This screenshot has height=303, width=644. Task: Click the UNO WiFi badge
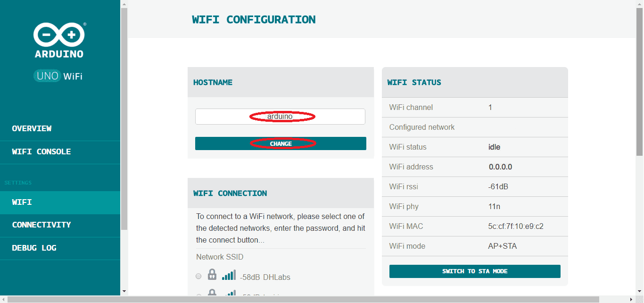(x=58, y=76)
